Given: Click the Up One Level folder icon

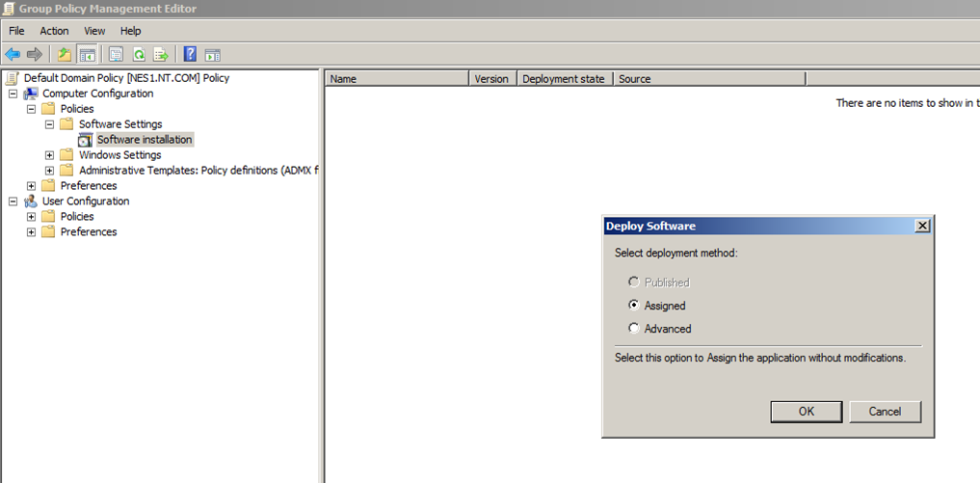Looking at the screenshot, I should [x=65, y=54].
